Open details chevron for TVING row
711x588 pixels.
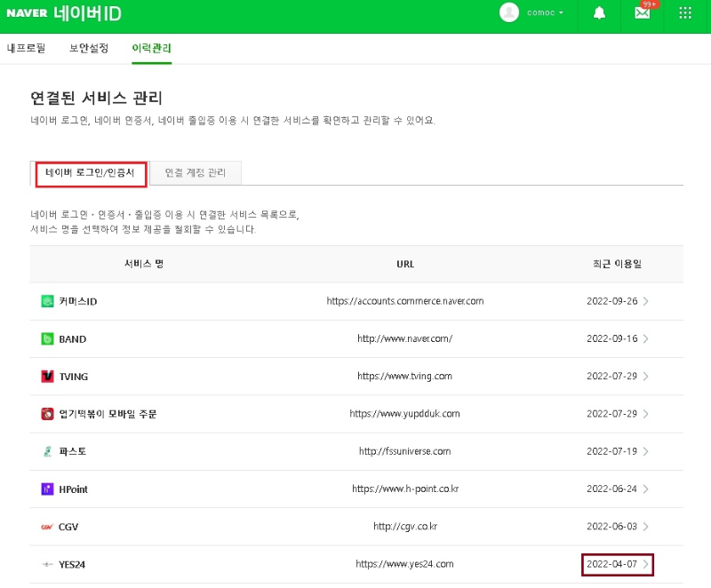point(646,377)
